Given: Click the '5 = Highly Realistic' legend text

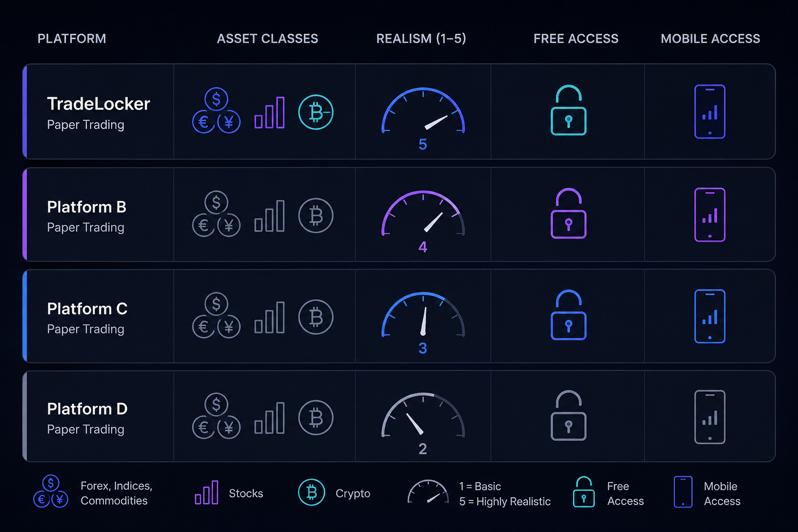Looking at the screenshot, I should [x=505, y=501].
